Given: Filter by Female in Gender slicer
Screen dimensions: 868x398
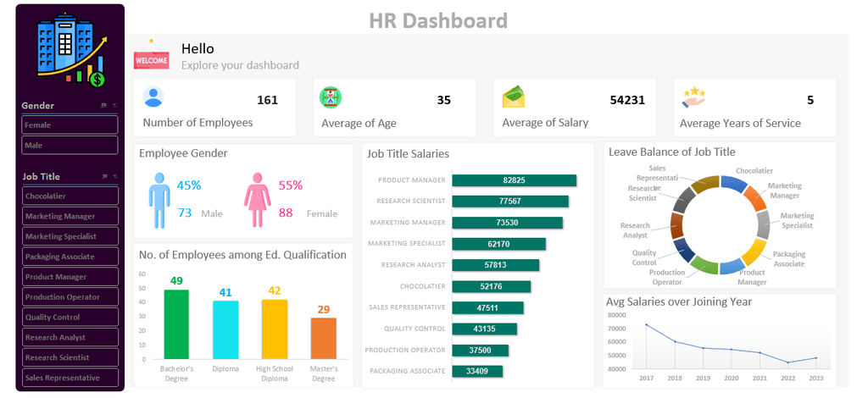Looking at the screenshot, I should [x=70, y=125].
